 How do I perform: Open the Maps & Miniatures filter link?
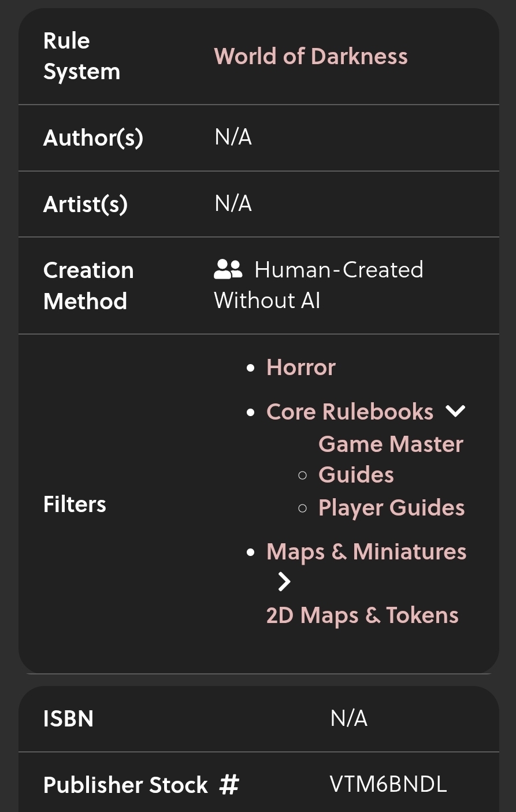pyautogui.click(x=366, y=551)
